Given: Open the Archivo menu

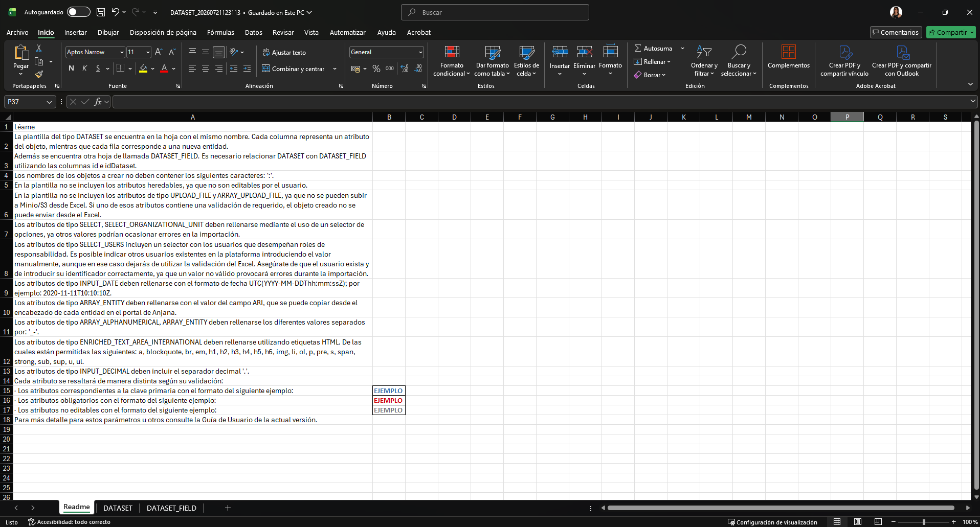Looking at the screenshot, I should [17, 32].
